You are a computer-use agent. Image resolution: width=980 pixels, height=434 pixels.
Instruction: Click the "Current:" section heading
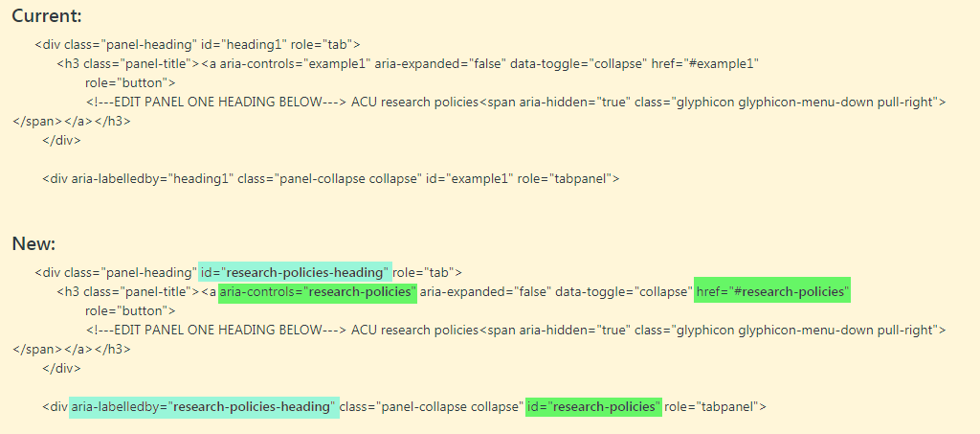point(47,15)
